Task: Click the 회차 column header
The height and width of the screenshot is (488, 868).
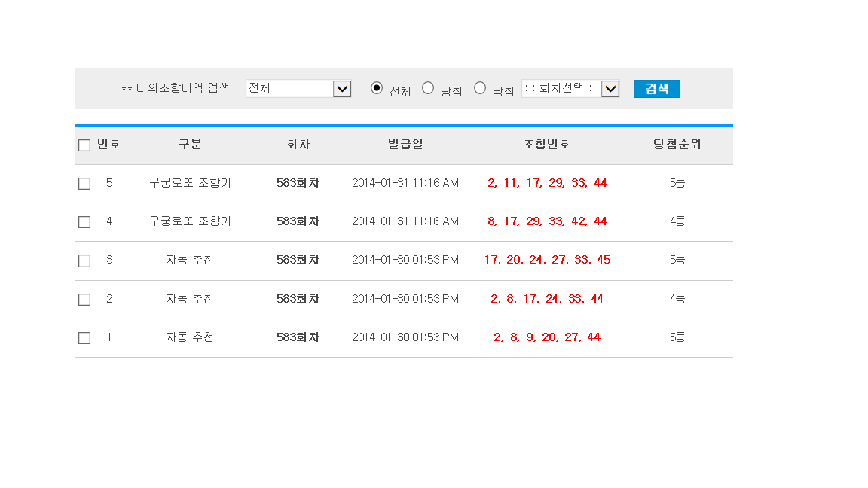Action: (x=298, y=145)
